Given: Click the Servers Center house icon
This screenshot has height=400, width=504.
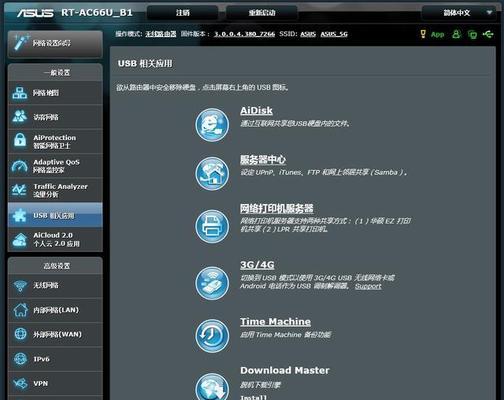Looking at the screenshot, I should pos(212,174).
